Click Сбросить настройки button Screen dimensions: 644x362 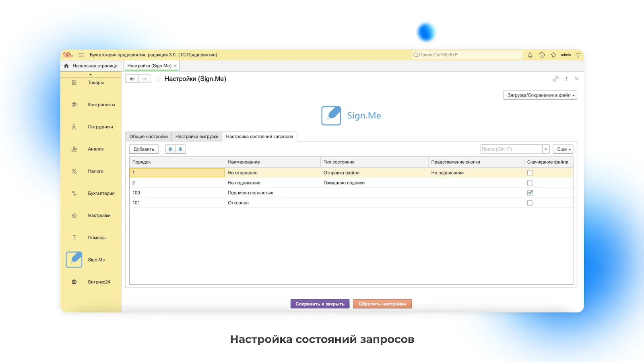click(382, 304)
